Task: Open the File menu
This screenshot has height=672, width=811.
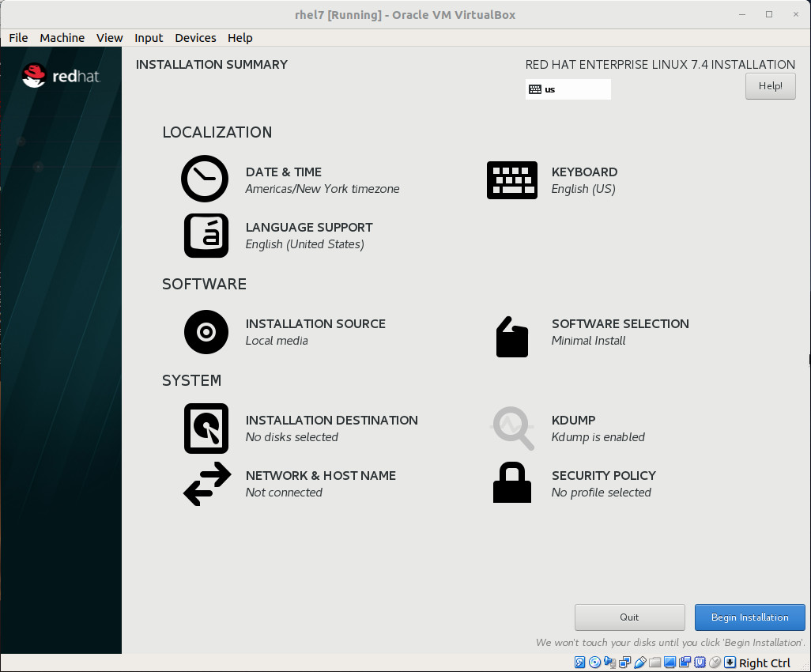Action: pyautogui.click(x=19, y=38)
